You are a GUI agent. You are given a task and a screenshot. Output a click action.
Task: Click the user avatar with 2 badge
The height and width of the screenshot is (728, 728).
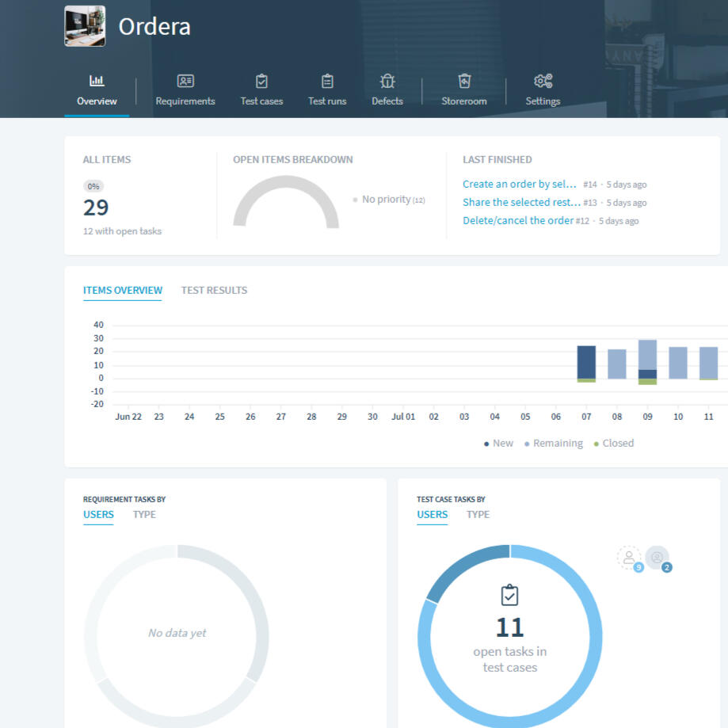657,558
